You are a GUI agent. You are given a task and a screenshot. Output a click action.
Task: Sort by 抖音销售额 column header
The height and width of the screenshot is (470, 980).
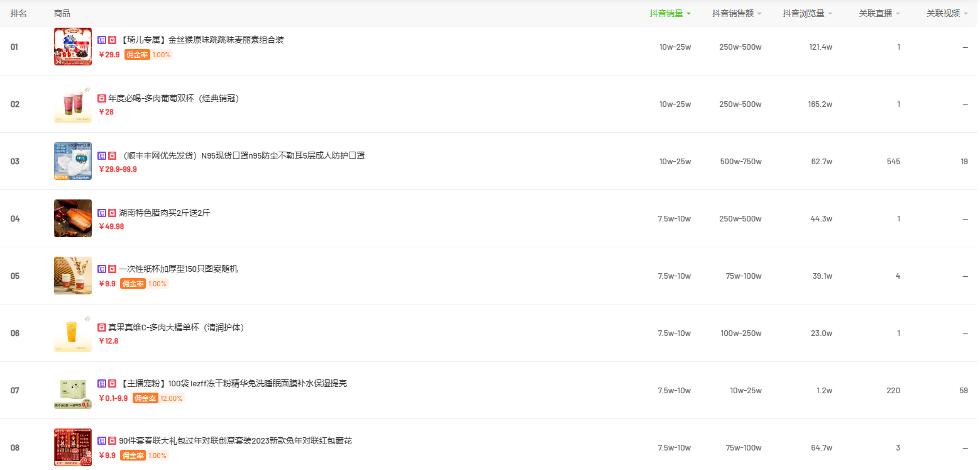[737, 13]
